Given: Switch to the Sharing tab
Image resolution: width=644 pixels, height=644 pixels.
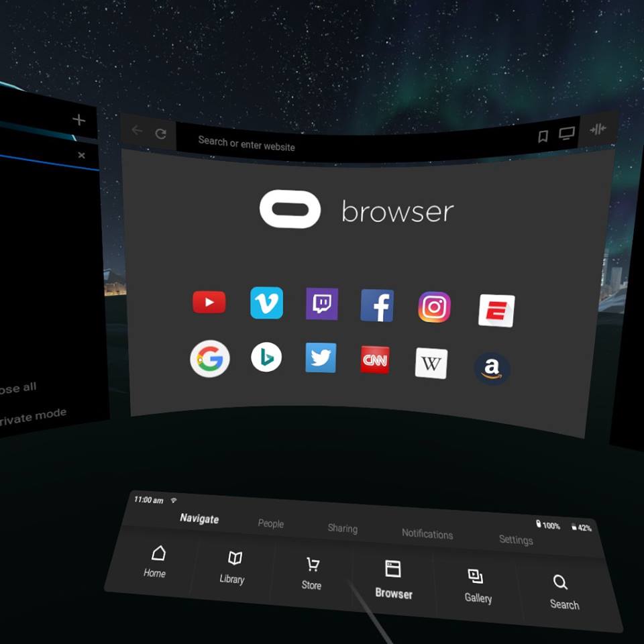Looking at the screenshot, I should [x=343, y=528].
